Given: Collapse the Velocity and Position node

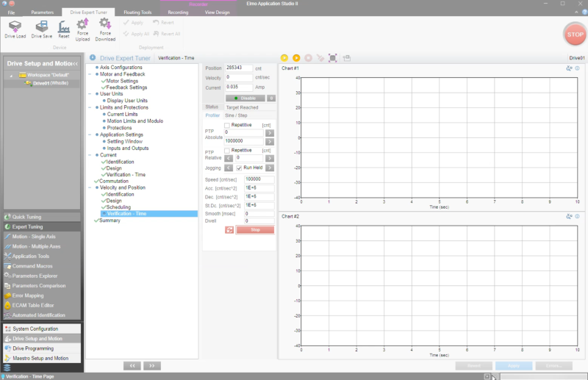Looking at the screenshot, I should 90,187.
